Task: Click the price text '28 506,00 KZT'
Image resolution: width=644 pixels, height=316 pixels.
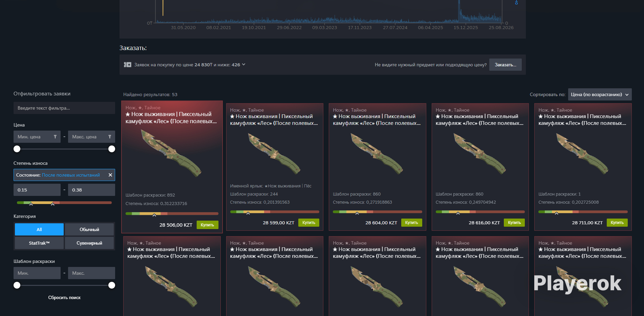Action: [x=176, y=225]
